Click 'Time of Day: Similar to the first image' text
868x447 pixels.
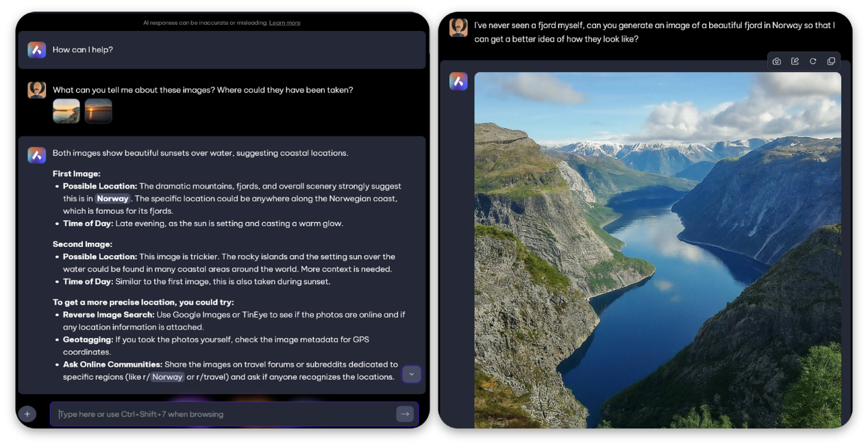[197, 282]
